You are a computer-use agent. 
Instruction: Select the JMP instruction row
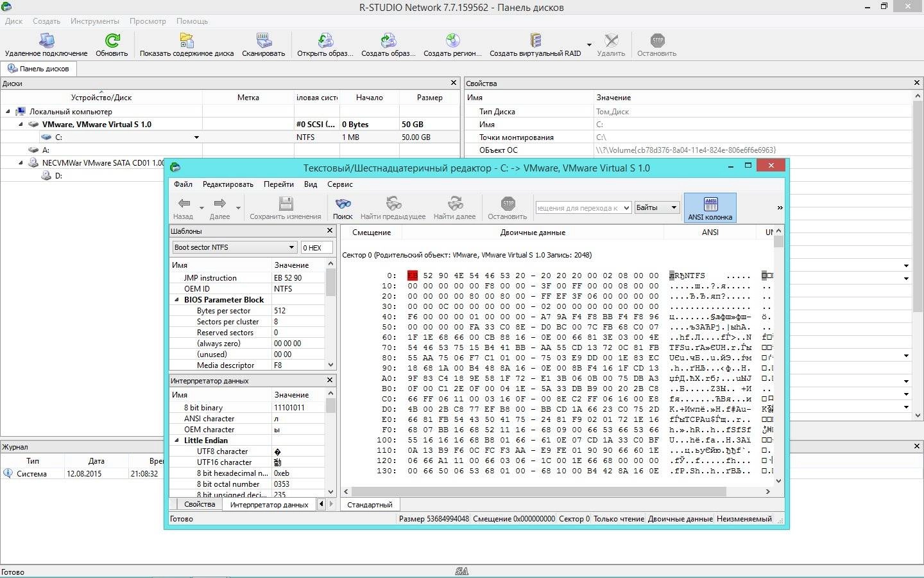tap(248, 278)
